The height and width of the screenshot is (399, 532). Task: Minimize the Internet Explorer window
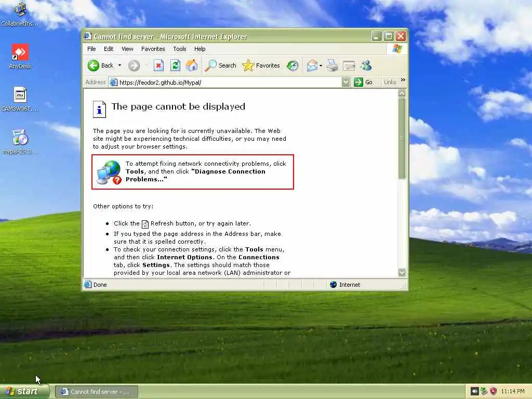tap(377, 36)
